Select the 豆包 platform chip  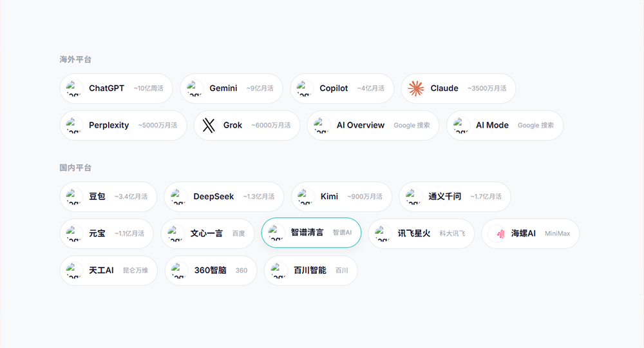108,197
